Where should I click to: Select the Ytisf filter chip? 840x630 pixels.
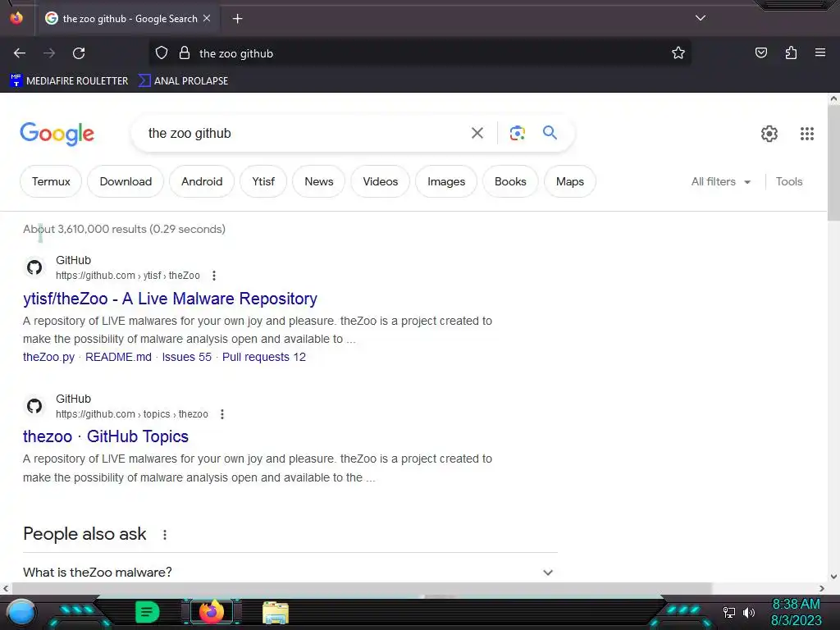tap(263, 181)
